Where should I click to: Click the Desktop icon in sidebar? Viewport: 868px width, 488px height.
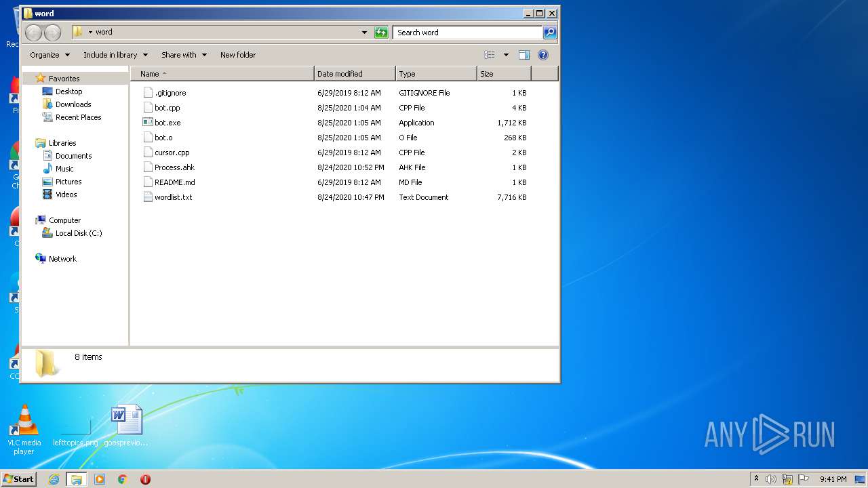pos(47,91)
